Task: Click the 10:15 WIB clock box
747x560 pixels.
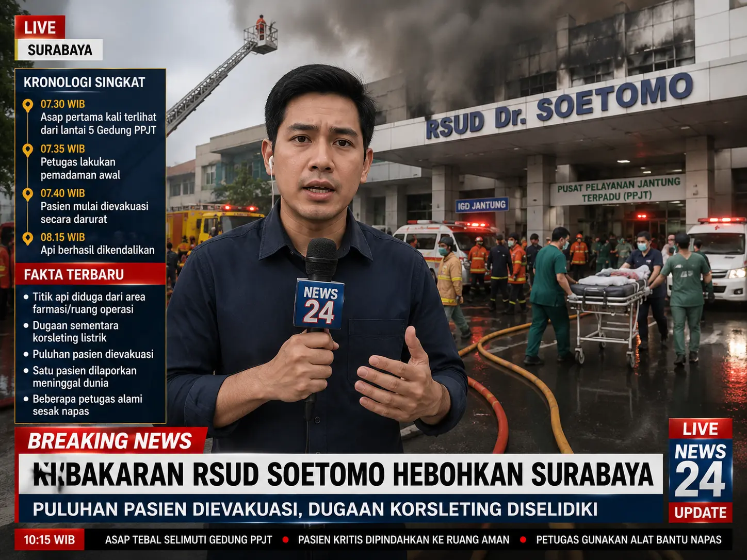Action: click(50, 540)
